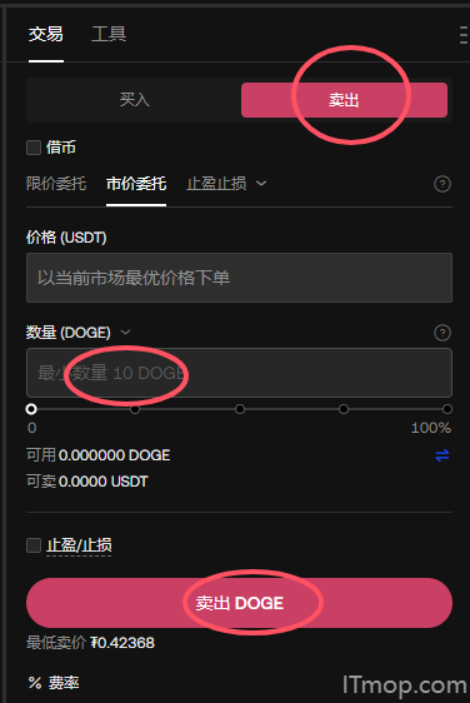470x703 pixels.
Task: Select the 市价委托 order tab
Action: [x=136, y=183]
